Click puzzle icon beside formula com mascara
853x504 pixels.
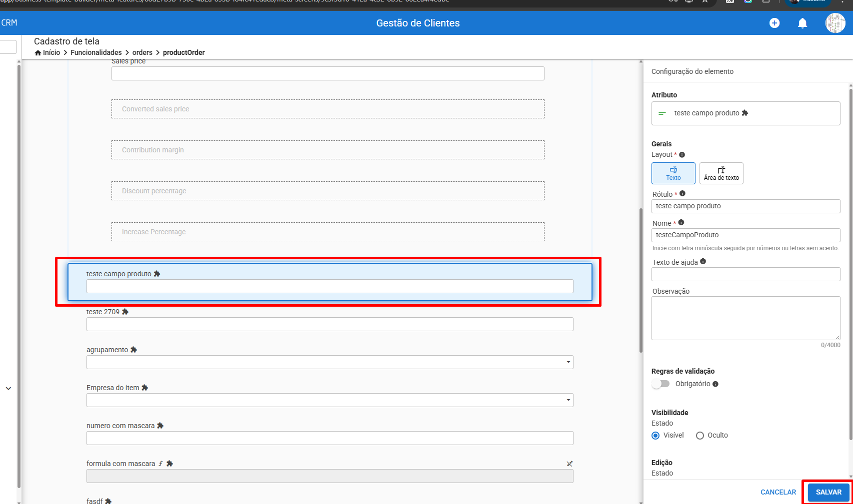[169, 464]
